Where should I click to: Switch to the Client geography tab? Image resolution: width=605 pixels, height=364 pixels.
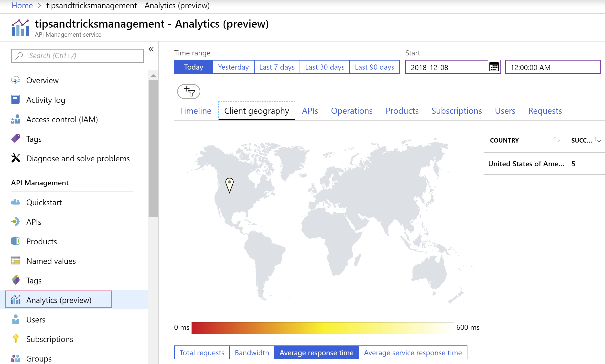pos(257,111)
